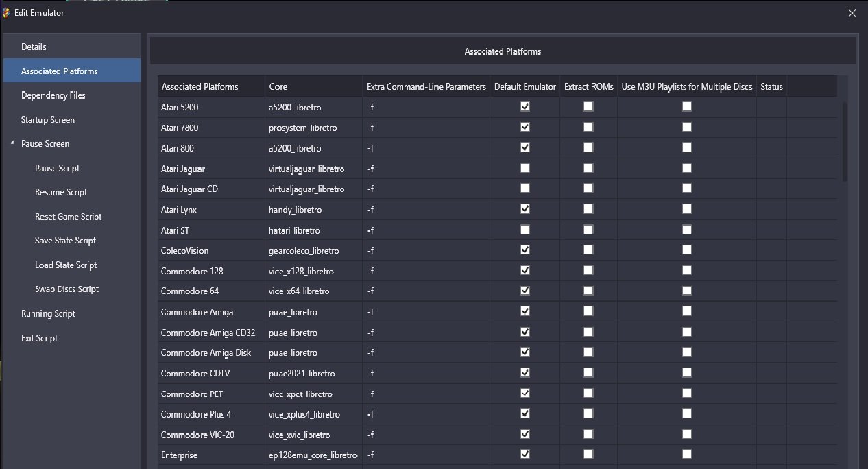Click Status column header
868x469 pixels.
point(771,86)
